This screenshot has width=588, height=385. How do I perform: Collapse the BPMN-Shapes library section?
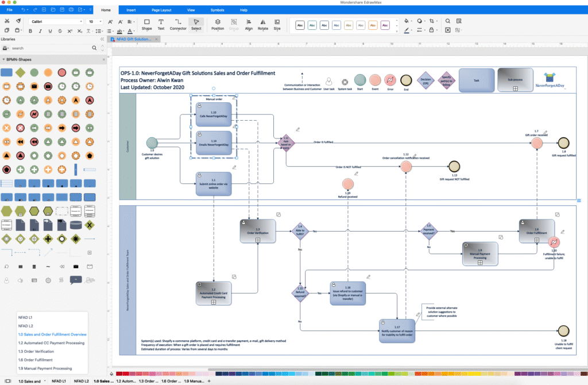[x=4, y=59]
